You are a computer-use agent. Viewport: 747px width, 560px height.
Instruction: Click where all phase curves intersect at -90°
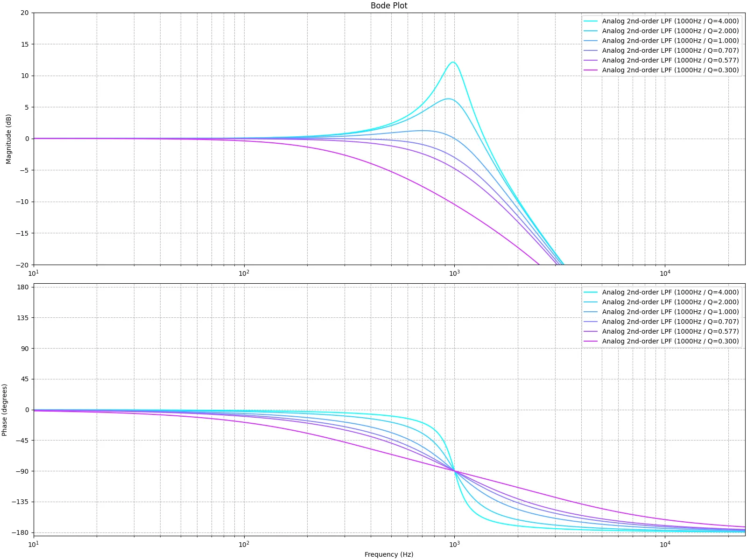454,471
